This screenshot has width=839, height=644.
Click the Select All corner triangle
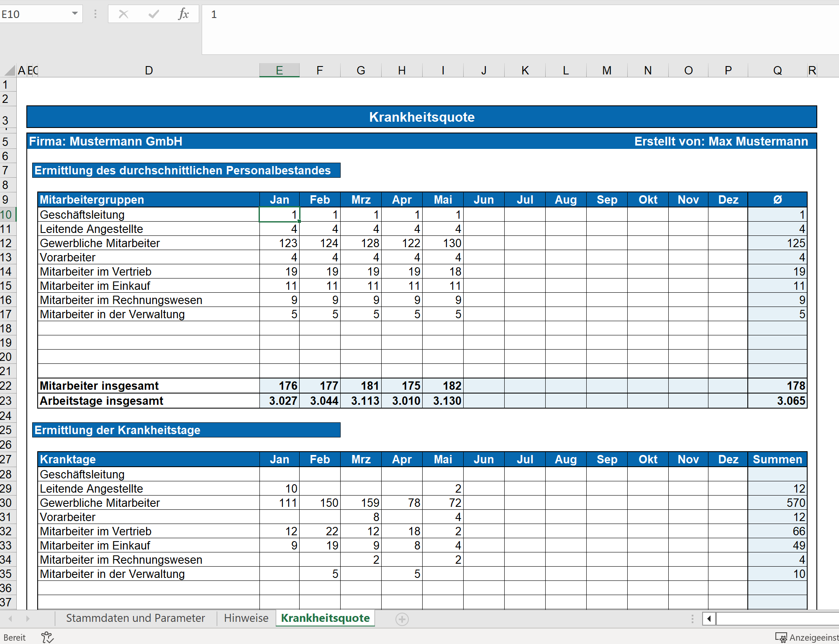click(9, 70)
